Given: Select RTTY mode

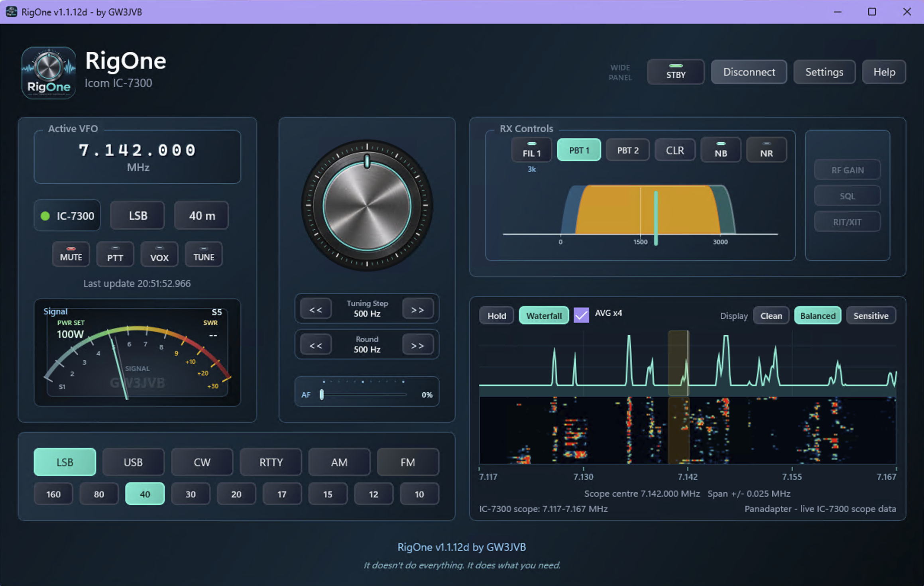Looking at the screenshot, I should tap(271, 462).
